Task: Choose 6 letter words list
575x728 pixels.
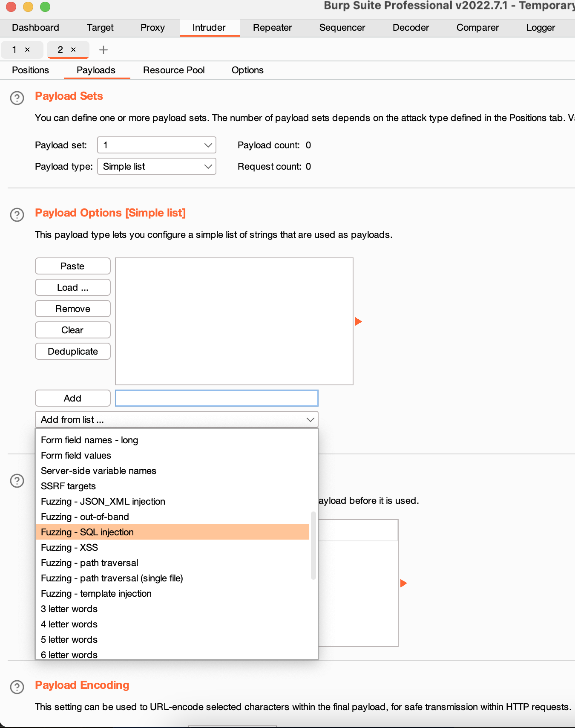Action: click(x=173, y=654)
